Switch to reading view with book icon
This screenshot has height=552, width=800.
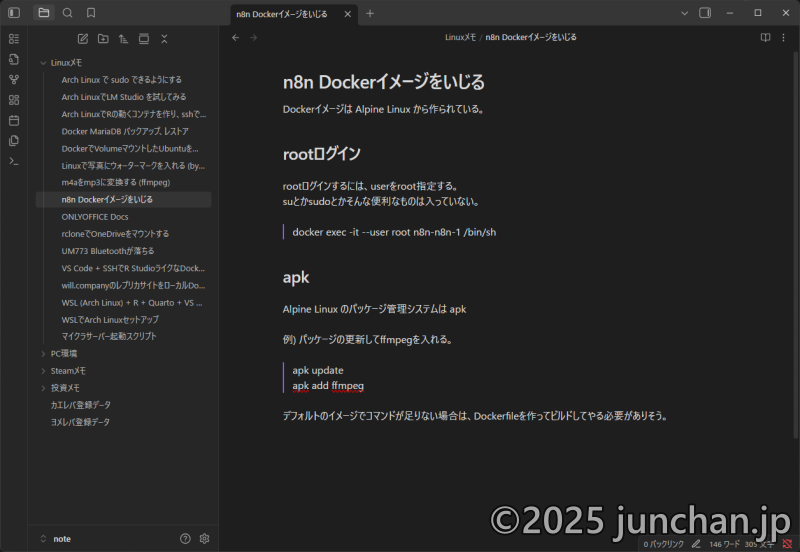(765, 37)
